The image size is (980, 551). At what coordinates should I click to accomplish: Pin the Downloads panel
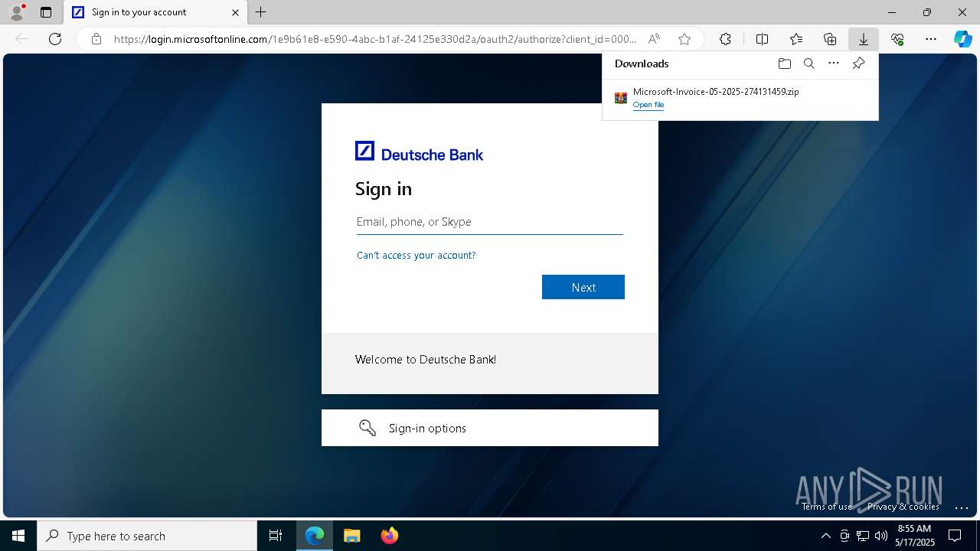click(858, 64)
